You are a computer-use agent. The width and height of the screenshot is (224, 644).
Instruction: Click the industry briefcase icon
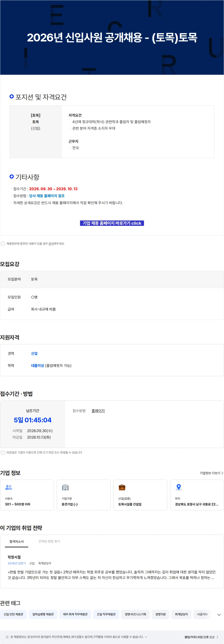(122, 487)
